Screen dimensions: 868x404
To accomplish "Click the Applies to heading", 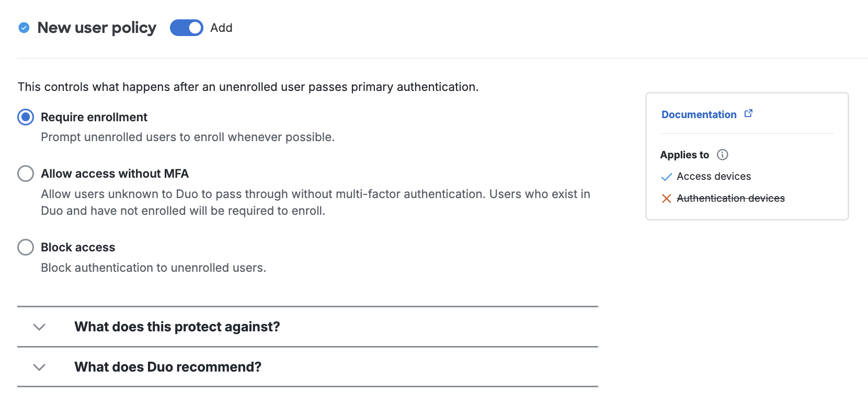I will coord(684,155).
